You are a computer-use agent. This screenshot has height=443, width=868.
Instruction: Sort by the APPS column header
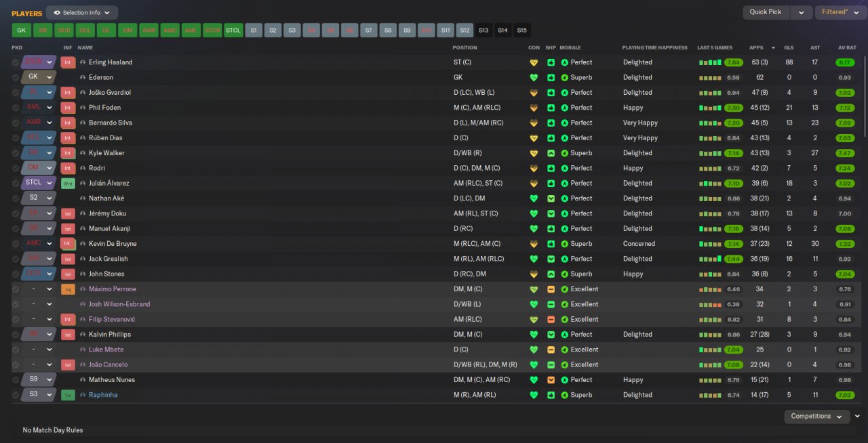click(x=756, y=48)
